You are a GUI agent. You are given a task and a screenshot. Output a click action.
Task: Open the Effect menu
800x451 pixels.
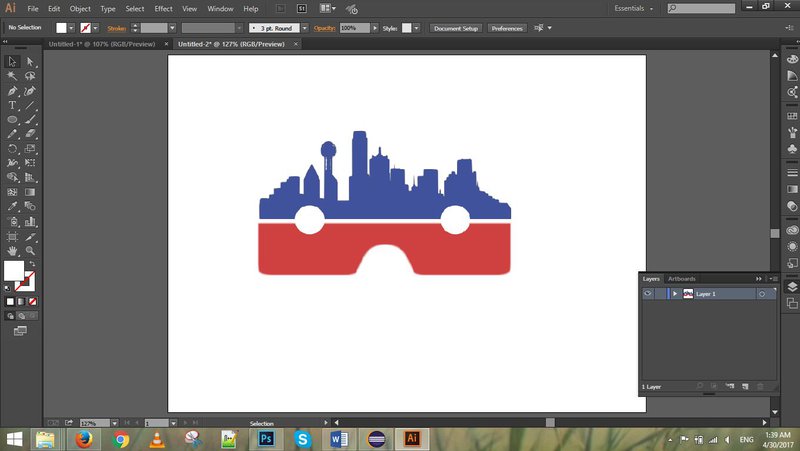click(x=163, y=8)
